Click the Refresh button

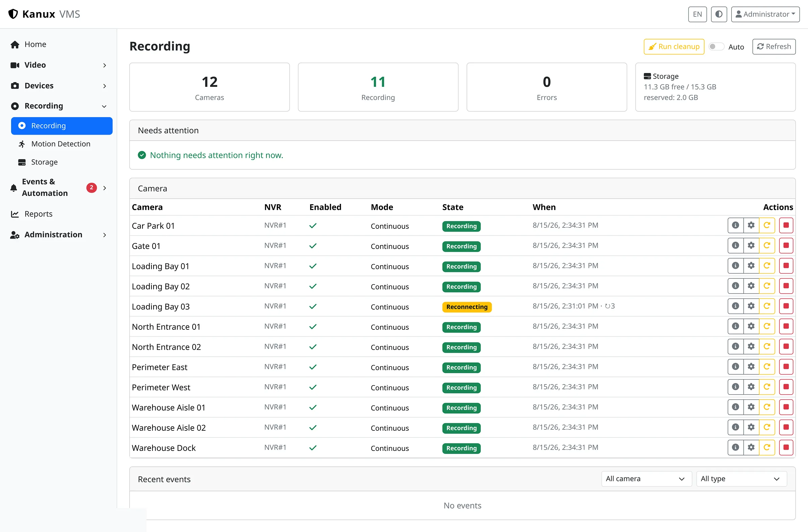click(774, 47)
